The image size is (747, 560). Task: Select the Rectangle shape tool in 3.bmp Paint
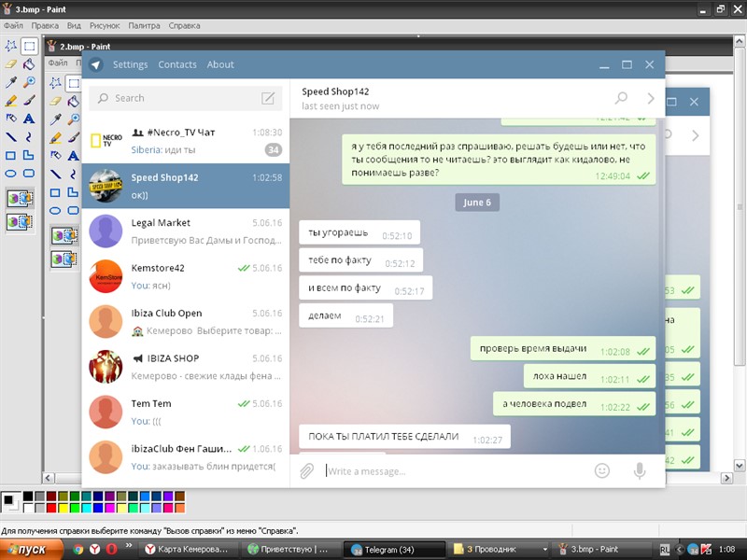click(10, 155)
